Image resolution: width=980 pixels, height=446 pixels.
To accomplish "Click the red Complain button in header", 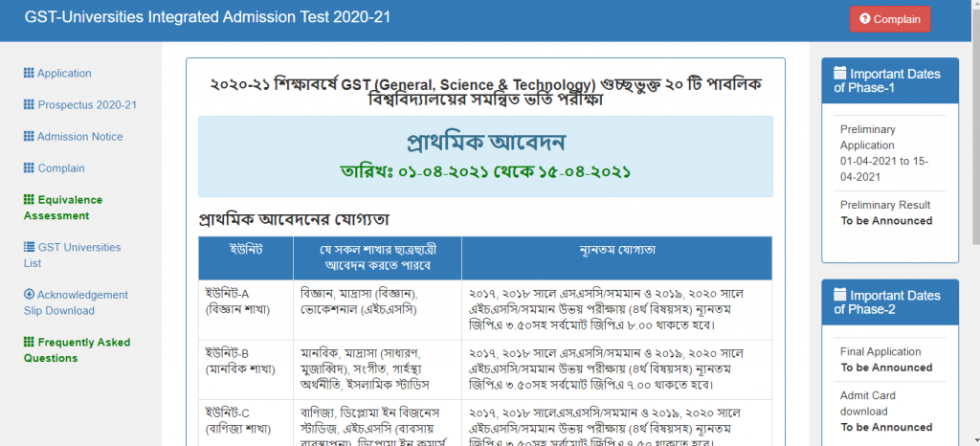I will pos(890,19).
